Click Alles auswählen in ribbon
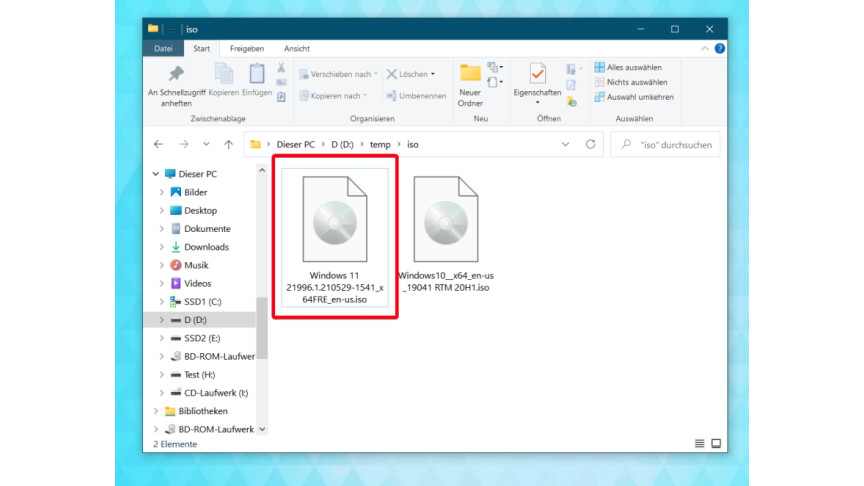Image resolution: width=864 pixels, height=486 pixels. (x=628, y=67)
